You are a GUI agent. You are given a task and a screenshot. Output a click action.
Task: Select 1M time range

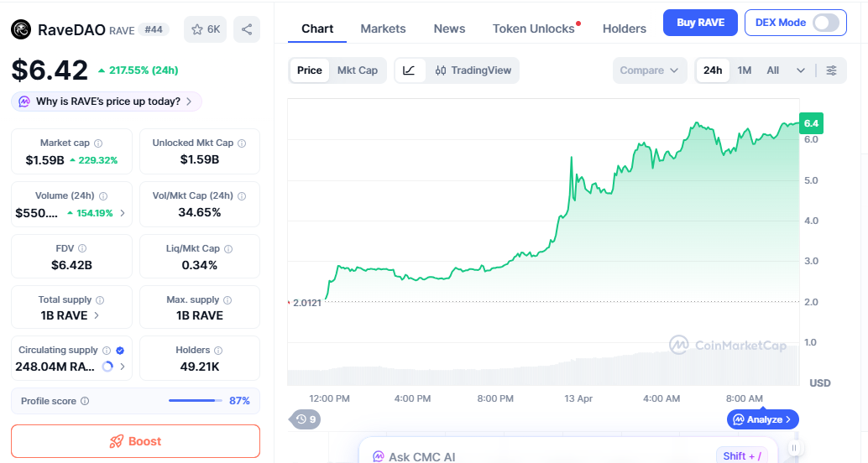tap(745, 70)
